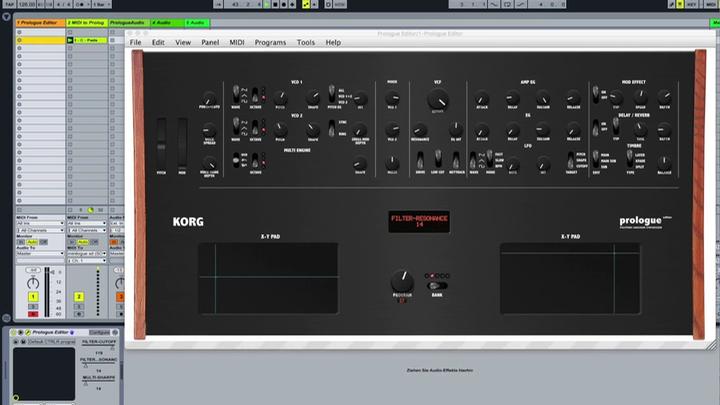Viewport: 720px width, 405px height.
Task: Click the VCF Resonance knob
Action: click(420, 130)
